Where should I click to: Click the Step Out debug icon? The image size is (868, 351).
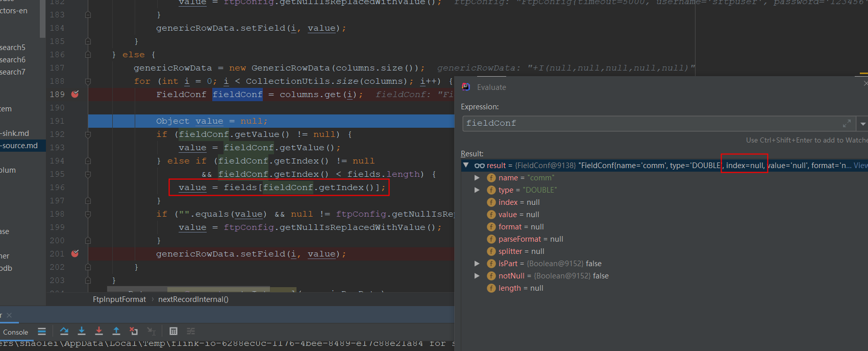[x=116, y=331]
